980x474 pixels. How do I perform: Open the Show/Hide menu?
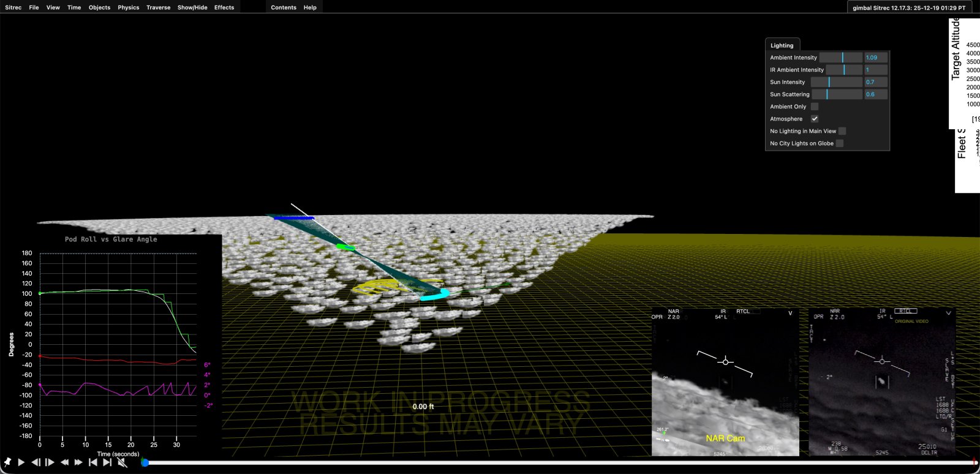click(192, 7)
